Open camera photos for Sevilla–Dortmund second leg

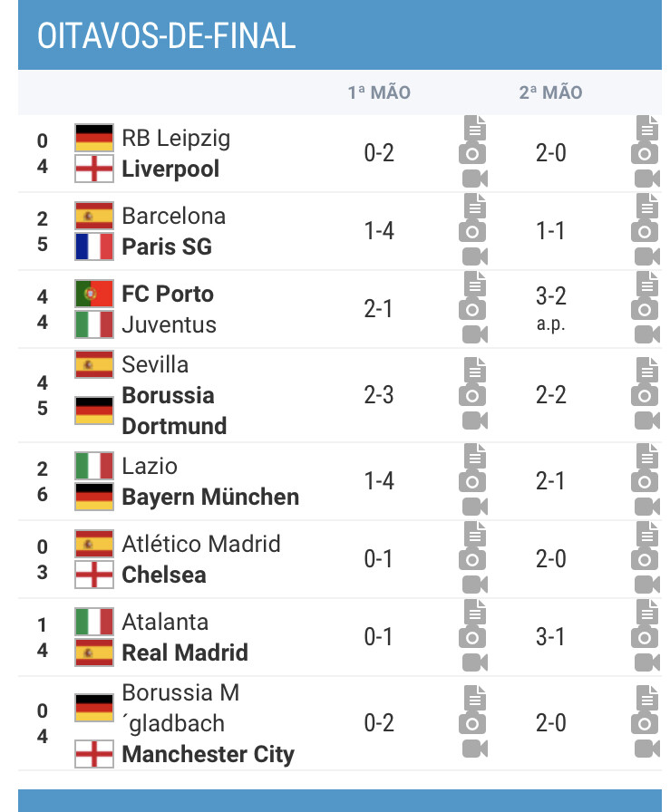click(x=644, y=396)
